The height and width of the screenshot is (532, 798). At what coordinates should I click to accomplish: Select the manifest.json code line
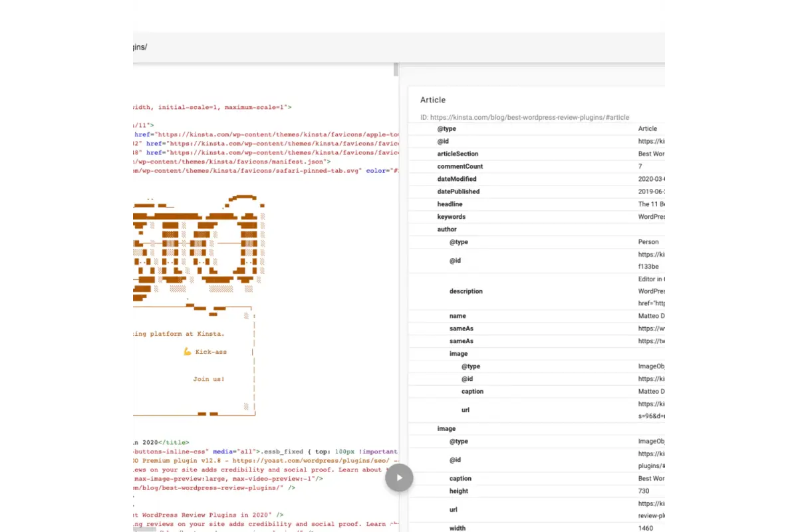(x=232, y=161)
